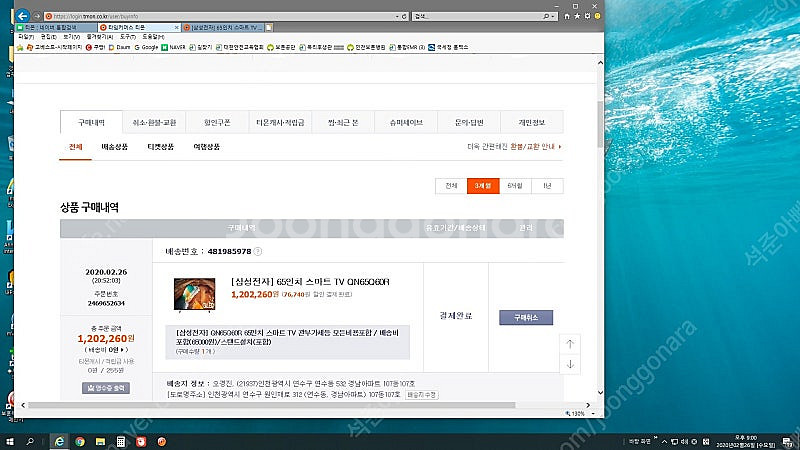The width and height of the screenshot is (800, 450).
Task: Go back with the browser back arrow
Action: (x=22, y=16)
